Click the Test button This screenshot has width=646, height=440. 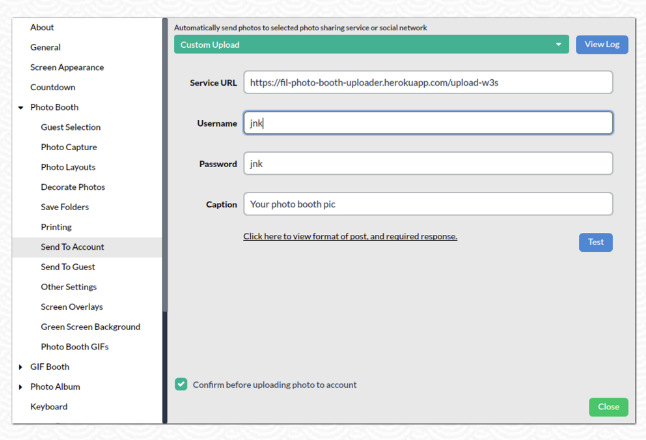(596, 242)
